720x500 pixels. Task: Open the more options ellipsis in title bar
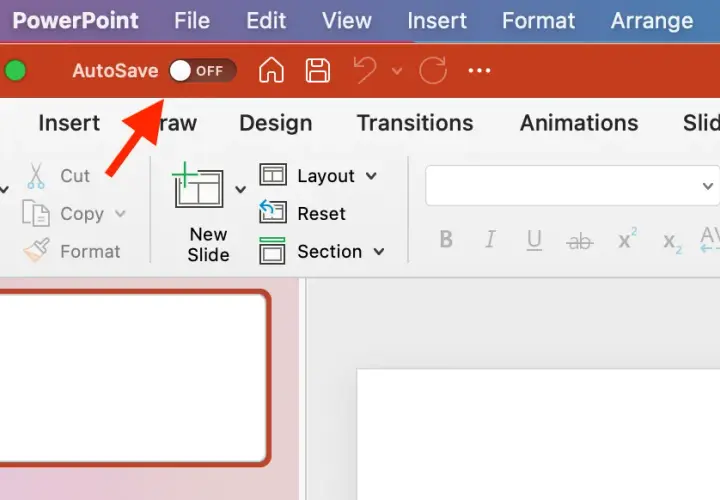[479, 71]
